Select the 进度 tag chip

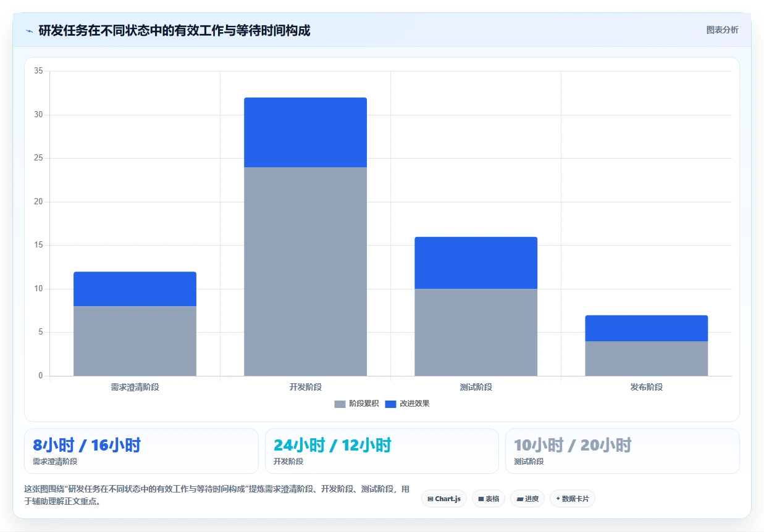tap(527, 499)
